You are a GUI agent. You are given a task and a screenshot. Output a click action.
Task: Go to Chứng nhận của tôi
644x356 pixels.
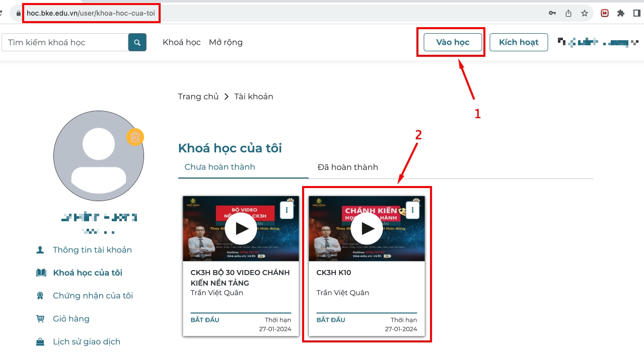pyautogui.click(x=93, y=296)
